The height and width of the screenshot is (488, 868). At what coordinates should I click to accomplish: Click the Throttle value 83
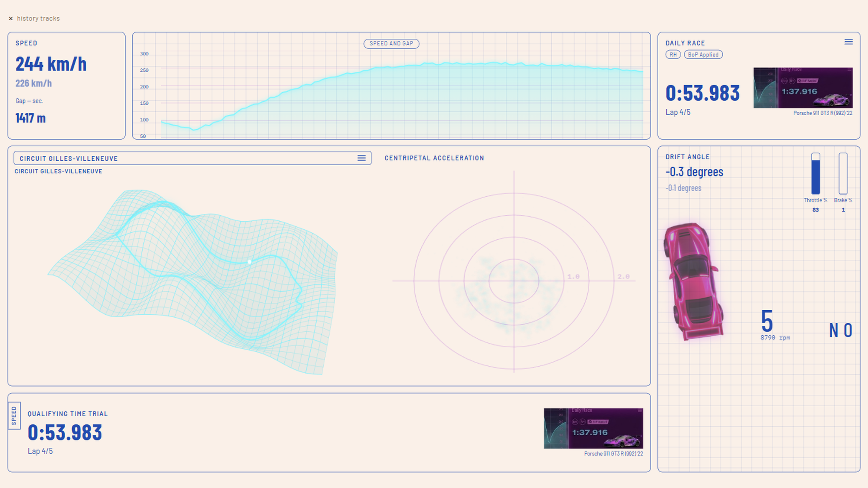(x=816, y=210)
